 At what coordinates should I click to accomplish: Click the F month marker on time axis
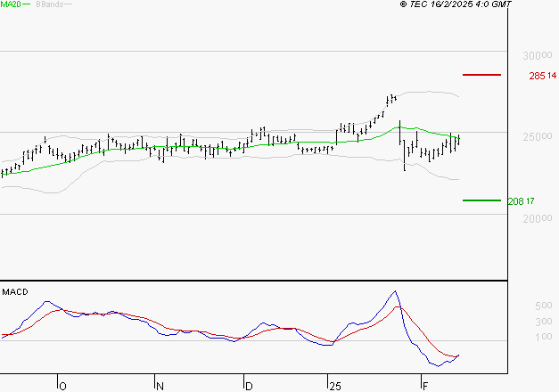click(x=425, y=386)
